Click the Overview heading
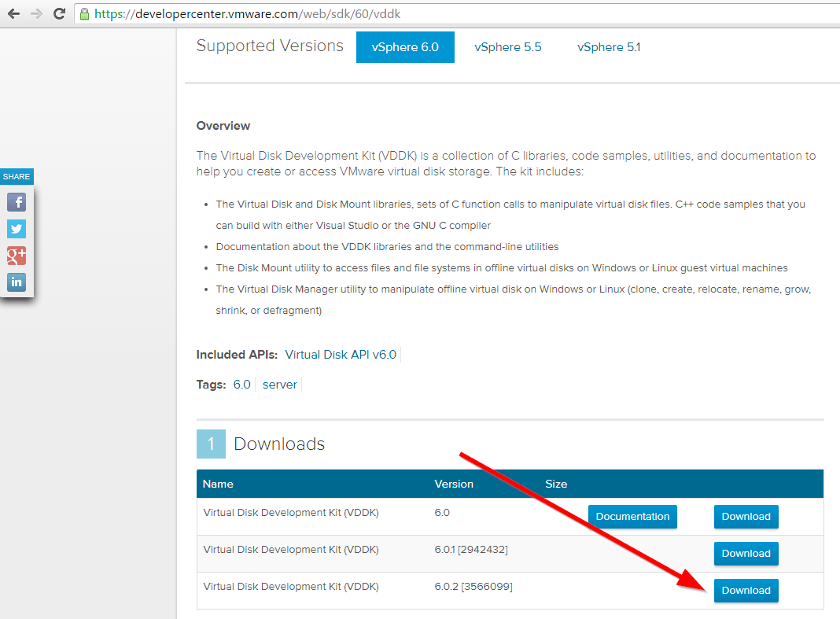840x619 pixels. coord(223,126)
